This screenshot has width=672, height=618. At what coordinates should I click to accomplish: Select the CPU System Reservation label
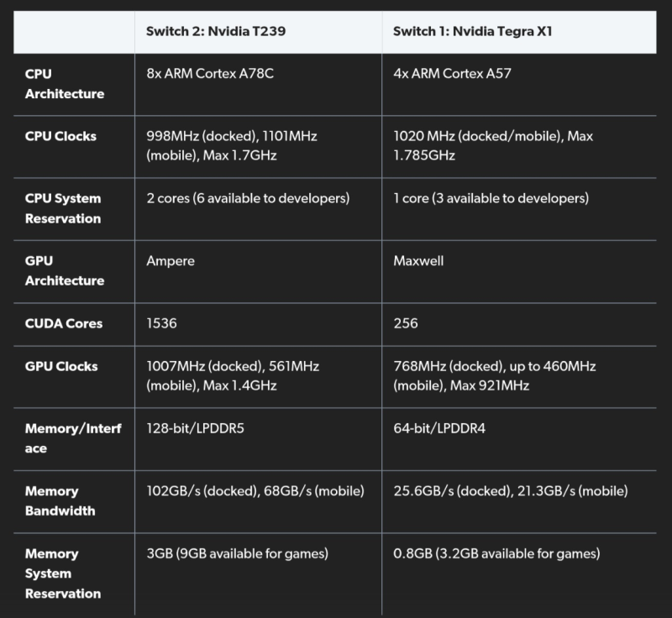(x=63, y=208)
